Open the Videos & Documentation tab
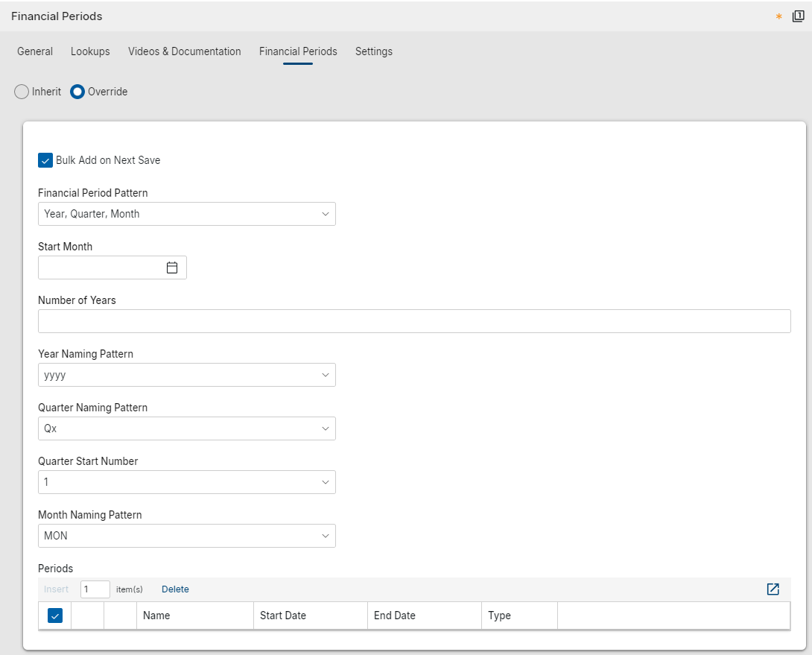812x655 pixels. pyautogui.click(x=185, y=51)
